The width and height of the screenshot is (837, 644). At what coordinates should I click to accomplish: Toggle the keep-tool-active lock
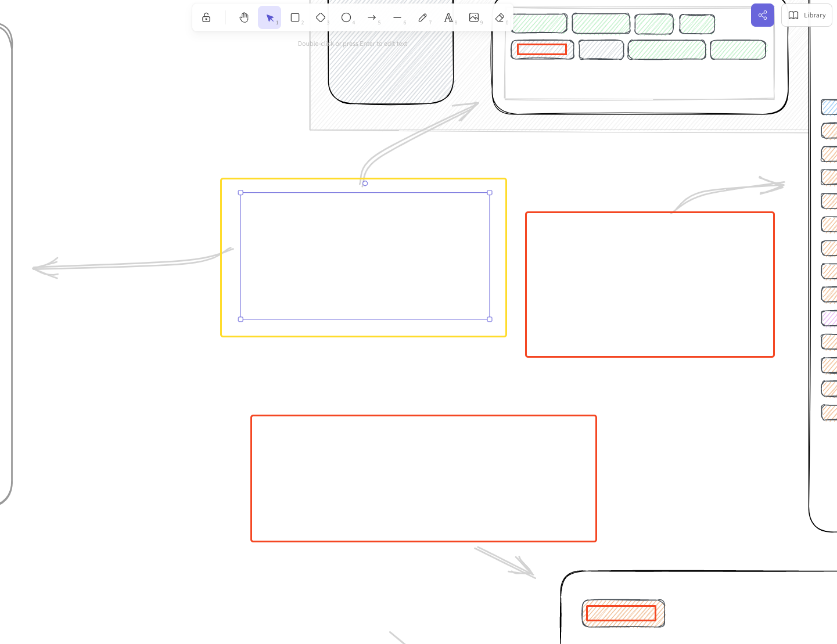tap(206, 17)
